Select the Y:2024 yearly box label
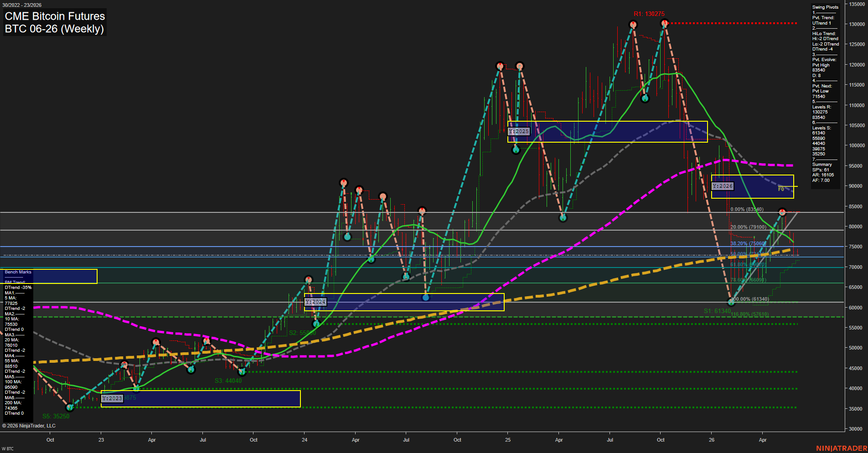The width and height of the screenshot is (868, 453). [x=315, y=302]
